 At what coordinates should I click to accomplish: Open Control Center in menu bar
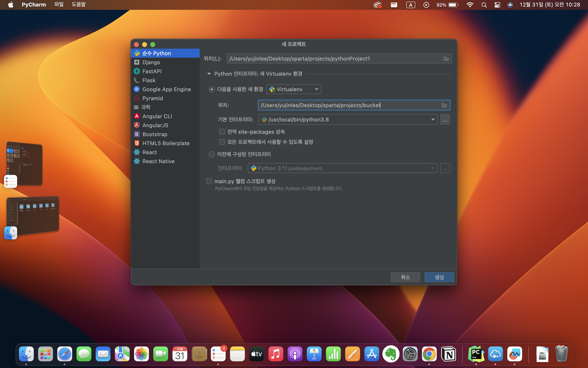click(497, 5)
